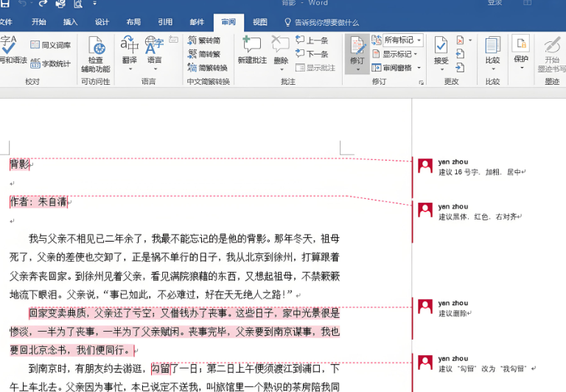This screenshot has width=566, height=392.
Task: Open the 开始 Home tab
Action: 38,22
